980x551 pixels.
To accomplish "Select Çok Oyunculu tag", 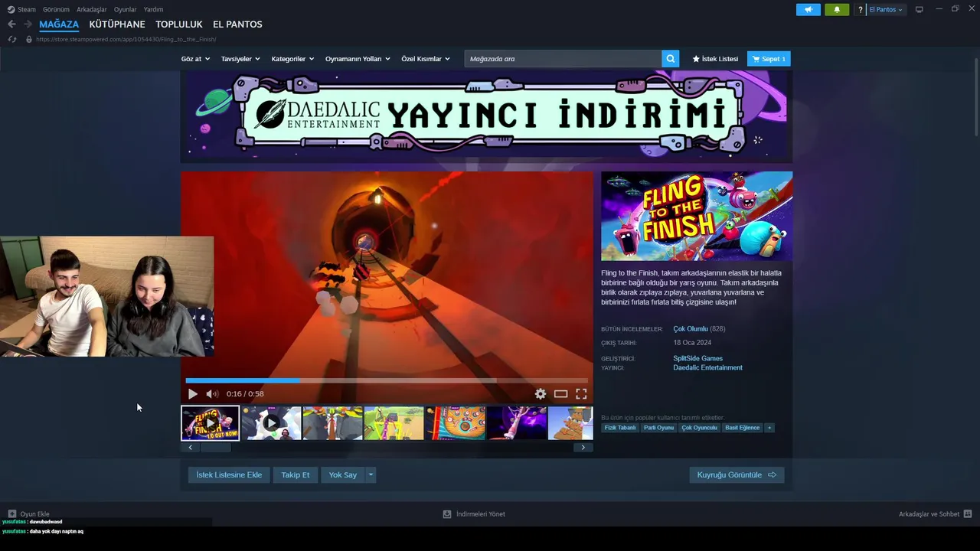I will pos(700,428).
